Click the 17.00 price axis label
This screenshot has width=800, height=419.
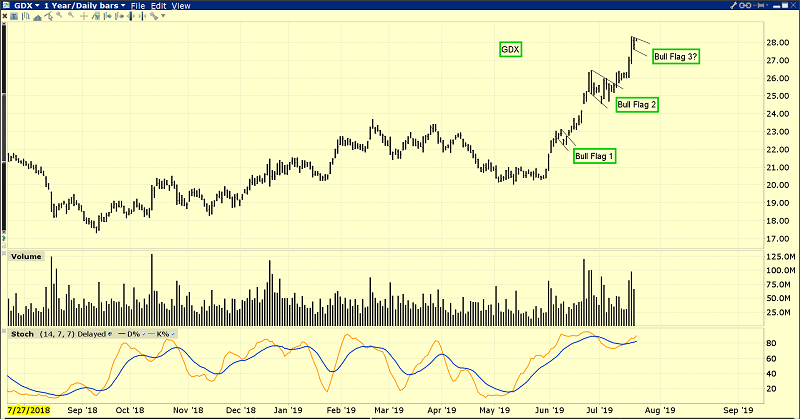point(778,238)
